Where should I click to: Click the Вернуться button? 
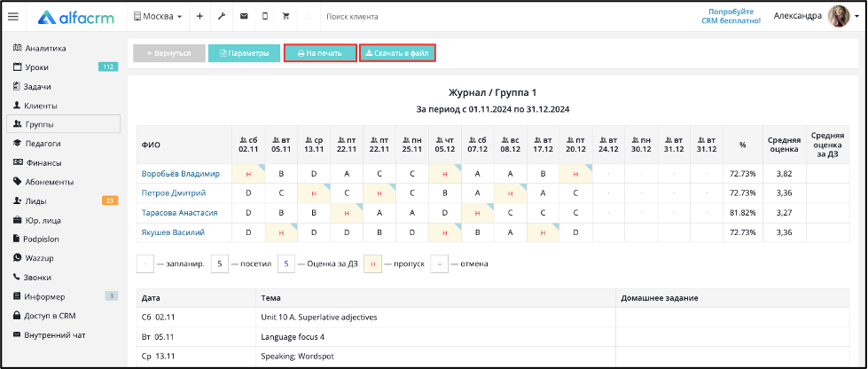(x=168, y=53)
